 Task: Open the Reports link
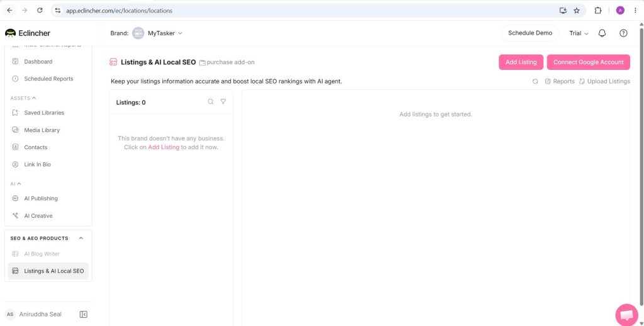[559, 81]
